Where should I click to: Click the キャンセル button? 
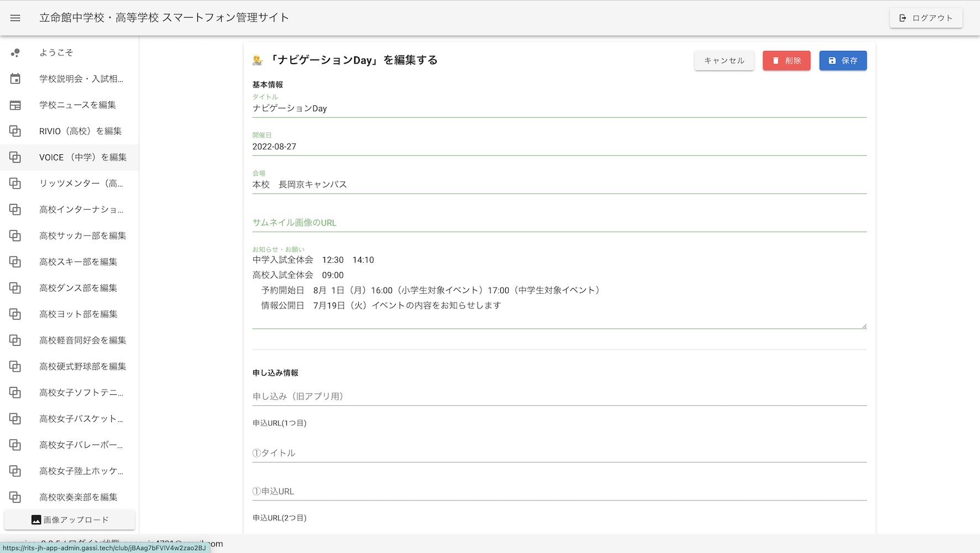724,60
